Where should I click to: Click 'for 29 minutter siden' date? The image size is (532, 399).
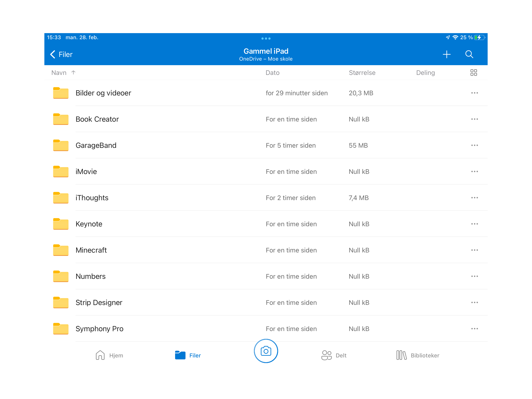(x=297, y=93)
